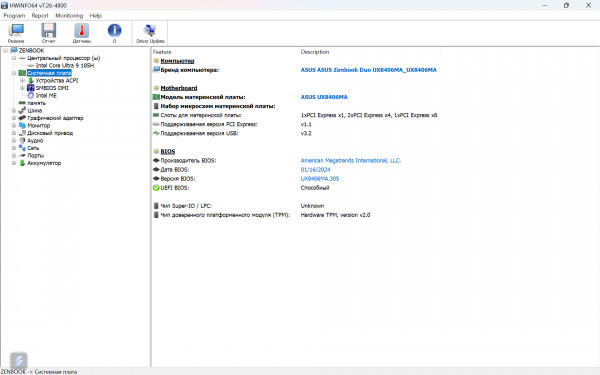Viewport: 600px width, 375px height.
Task: Click American Megatrends International, LLC. link
Action: 351,161
